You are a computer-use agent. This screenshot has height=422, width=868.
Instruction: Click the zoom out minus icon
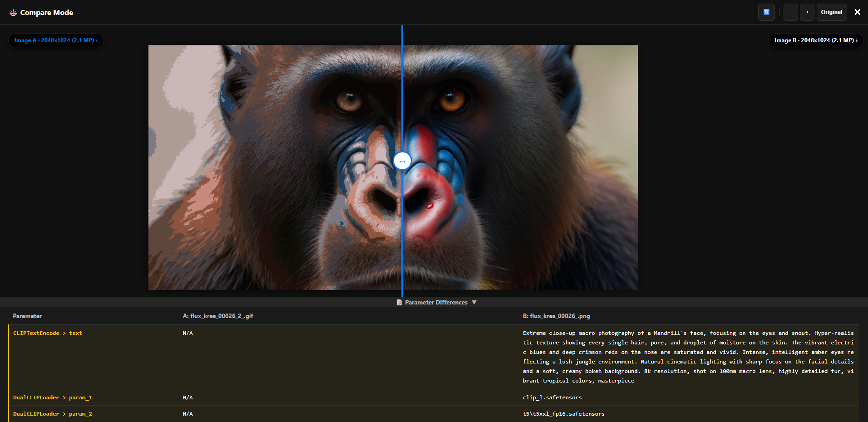click(790, 12)
